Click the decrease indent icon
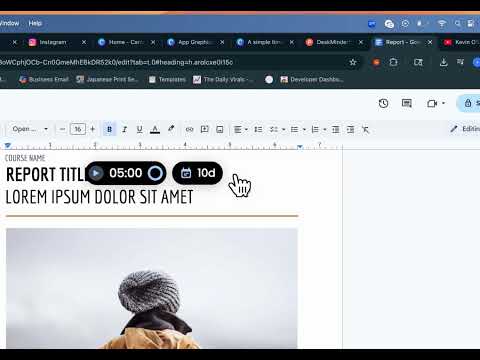The image size is (480, 360). [336, 129]
